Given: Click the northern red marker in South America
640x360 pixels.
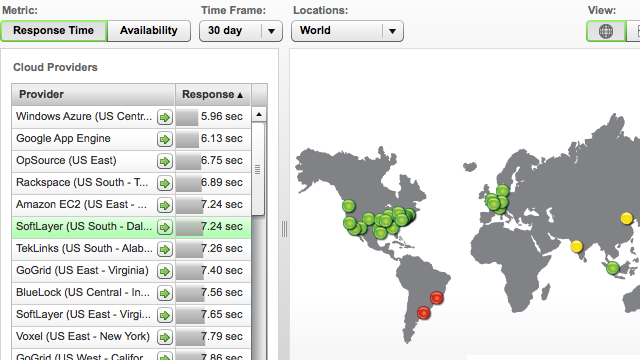Looking at the screenshot, I should coord(437,298).
